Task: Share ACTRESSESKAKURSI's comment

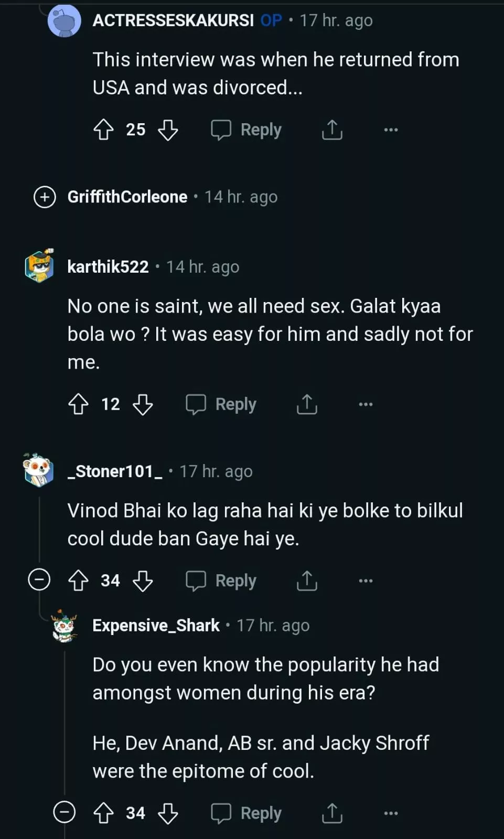Action: click(332, 130)
